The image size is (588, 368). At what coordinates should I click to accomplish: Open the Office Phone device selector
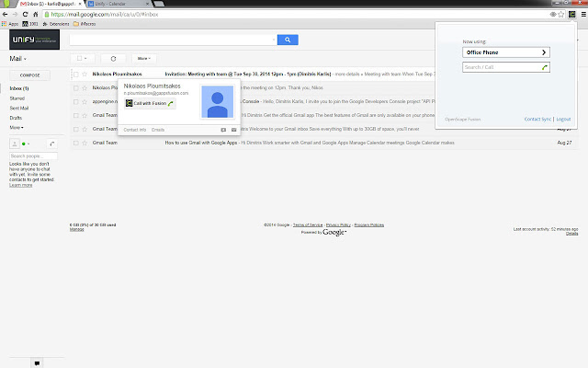506,52
